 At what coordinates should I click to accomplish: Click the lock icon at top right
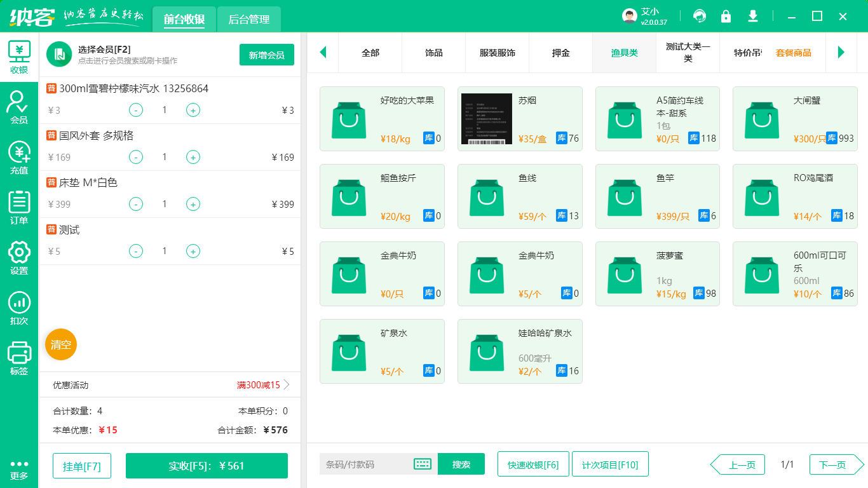[x=726, y=16]
